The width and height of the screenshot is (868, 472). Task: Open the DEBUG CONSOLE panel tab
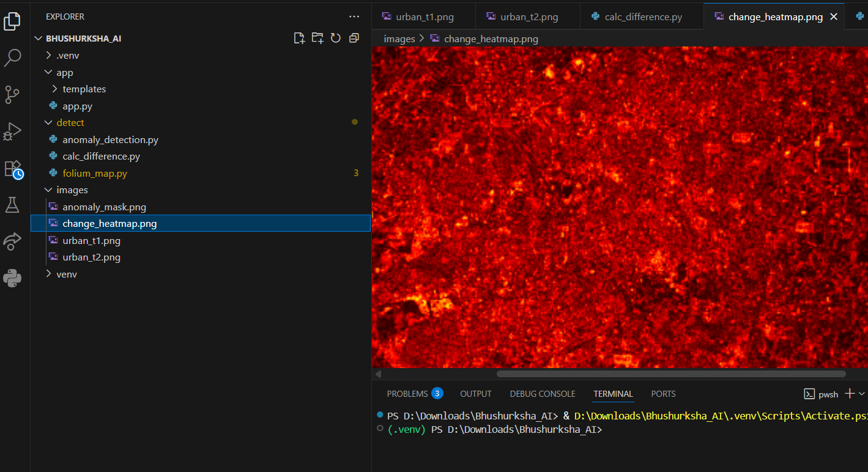543,394
